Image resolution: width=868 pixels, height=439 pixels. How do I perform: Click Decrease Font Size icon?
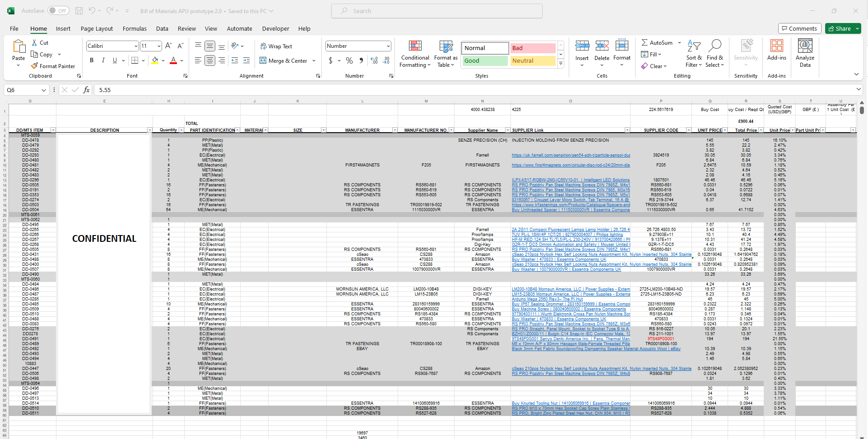[x=180, y=46]
